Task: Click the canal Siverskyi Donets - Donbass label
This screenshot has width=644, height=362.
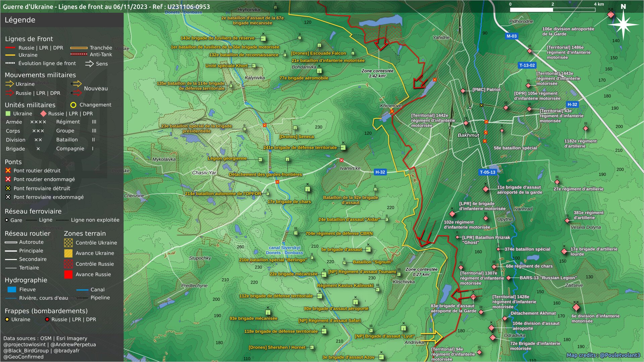Action: click(284, 250)
